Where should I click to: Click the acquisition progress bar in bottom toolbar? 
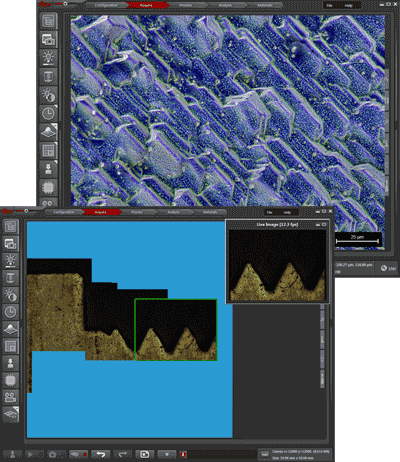pos(222,454)
